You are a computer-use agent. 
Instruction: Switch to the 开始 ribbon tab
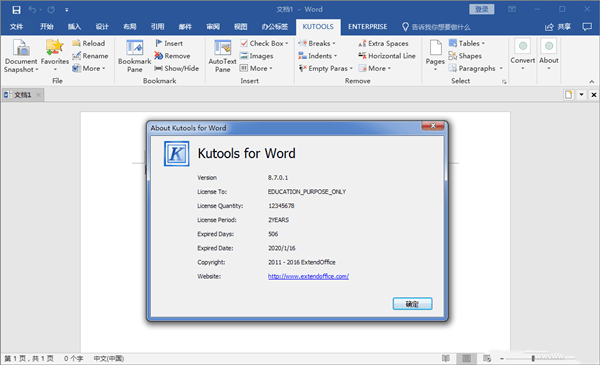click(47, 27)
